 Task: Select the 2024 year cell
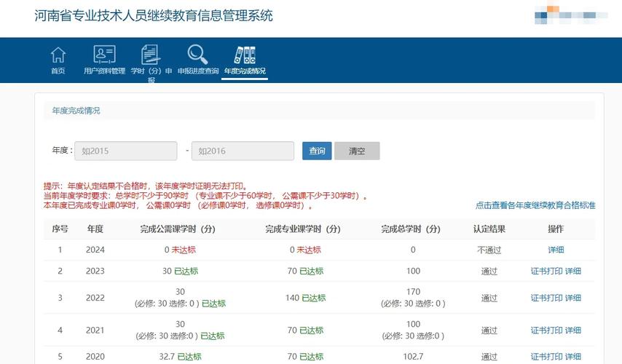(95, 250)
